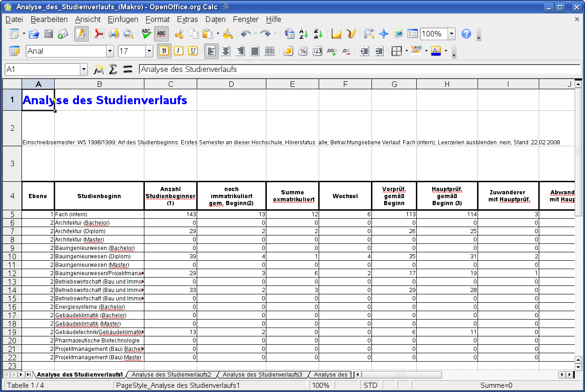Cut selection with scissors icon

[x=179, y=34]
